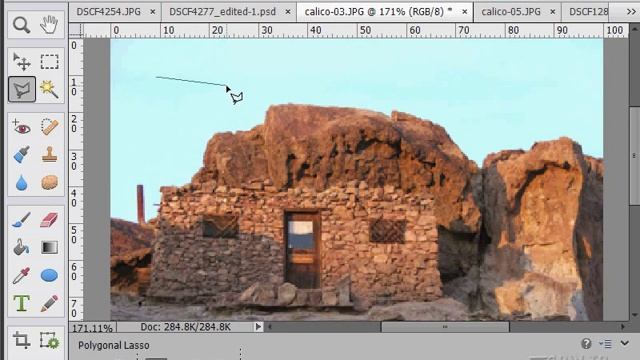
Task: Select the Recompose tool
Action: click(49, 340)
